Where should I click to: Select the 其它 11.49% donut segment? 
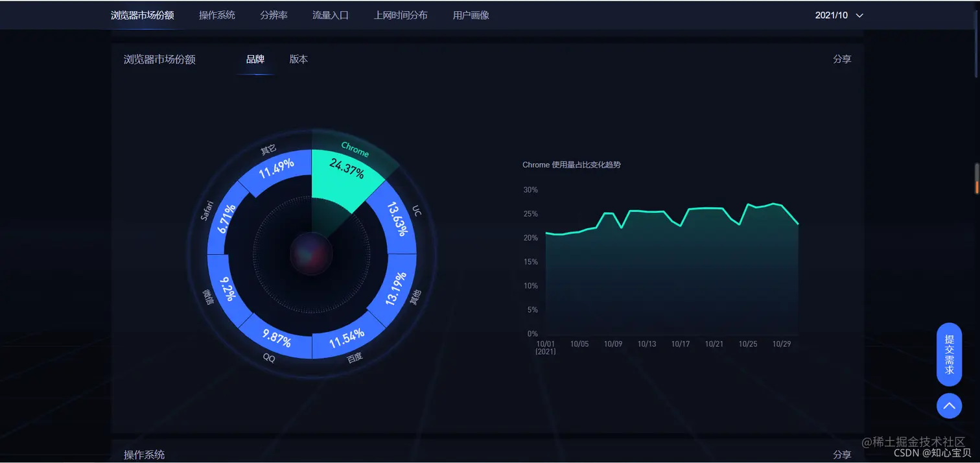click(x=276, y=171)
